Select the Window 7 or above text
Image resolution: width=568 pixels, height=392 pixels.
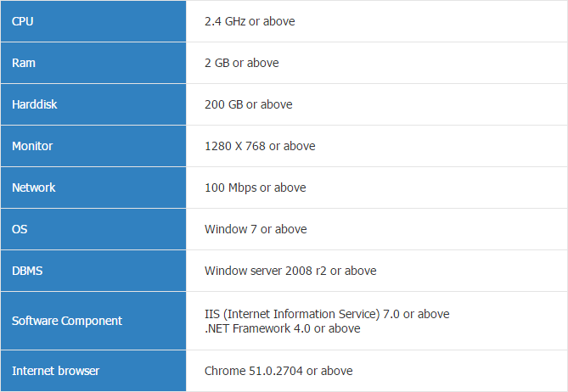pyautogui.click(x=256, y=229)
